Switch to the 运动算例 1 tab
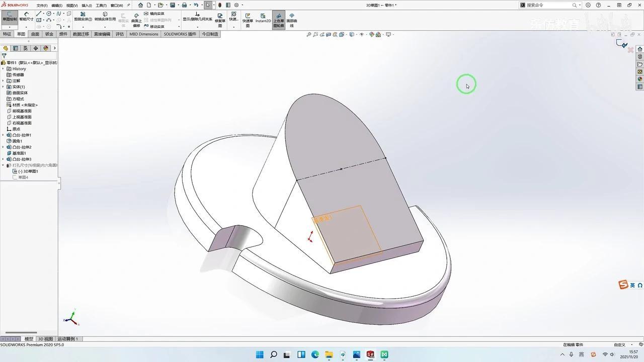Viewport: 644px width, 362px height. click(x=68, y=339)
